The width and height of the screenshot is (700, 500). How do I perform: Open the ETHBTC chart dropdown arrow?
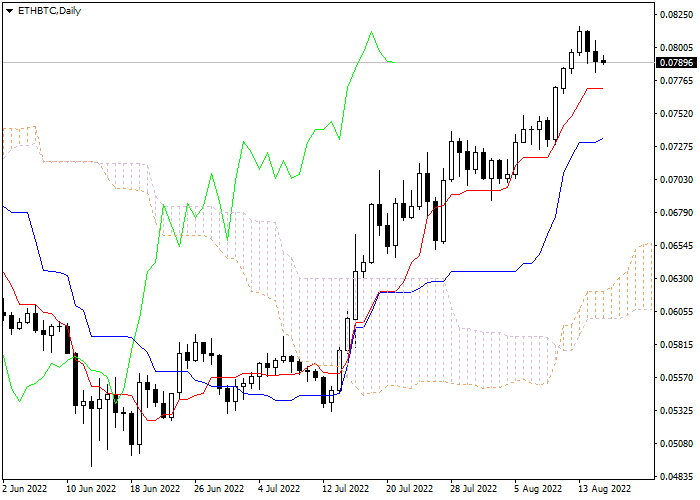pyautogui.click(x=9, y=11)
